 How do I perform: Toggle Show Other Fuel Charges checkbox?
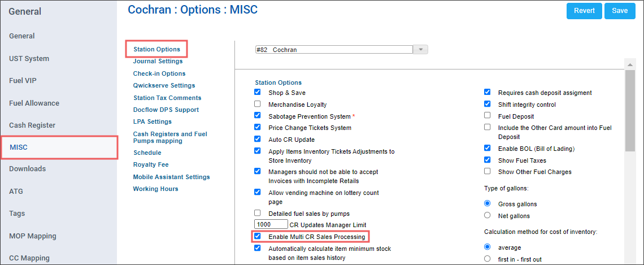pos(488,171)
